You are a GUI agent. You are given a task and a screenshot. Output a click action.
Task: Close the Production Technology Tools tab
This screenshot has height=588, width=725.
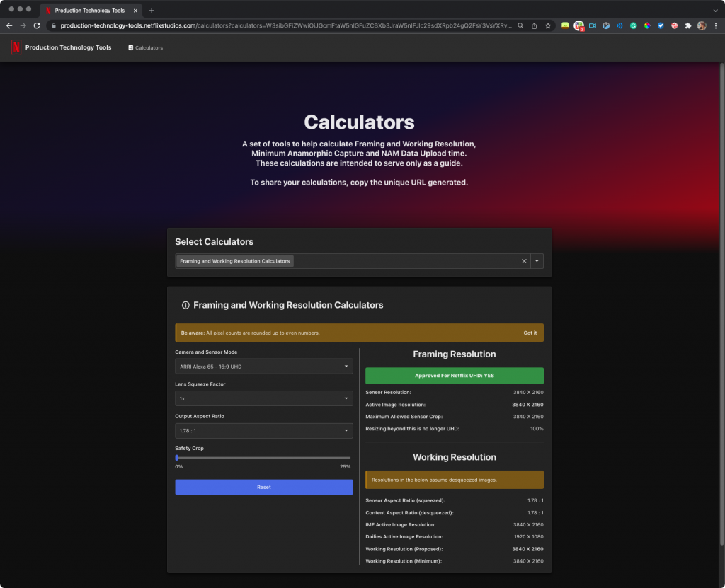[x=135, y=11]
